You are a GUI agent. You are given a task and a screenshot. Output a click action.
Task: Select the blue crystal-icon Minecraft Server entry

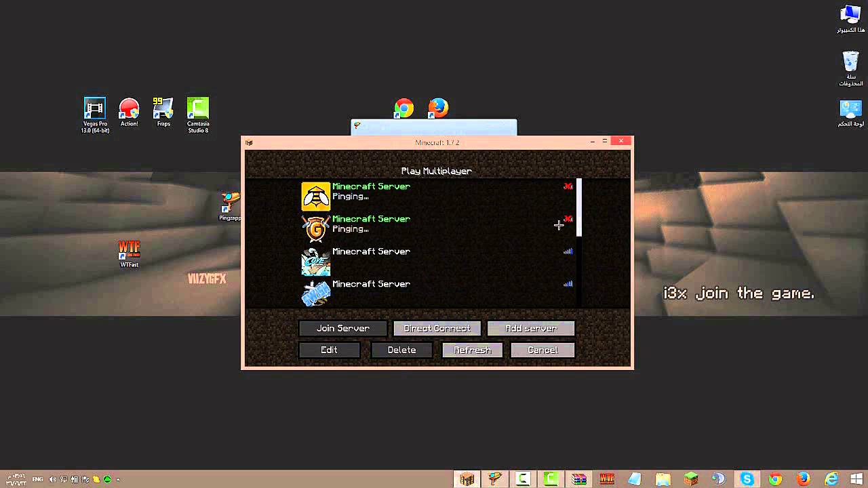coord(438,293)
